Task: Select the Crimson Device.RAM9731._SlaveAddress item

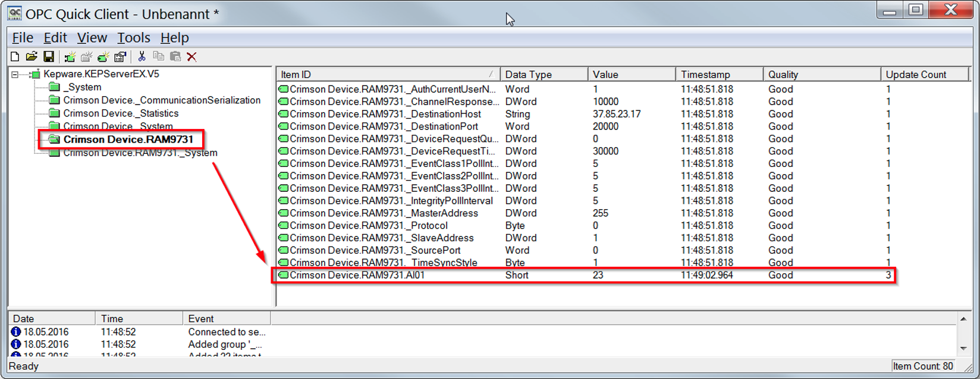Action: pos(382,238)
